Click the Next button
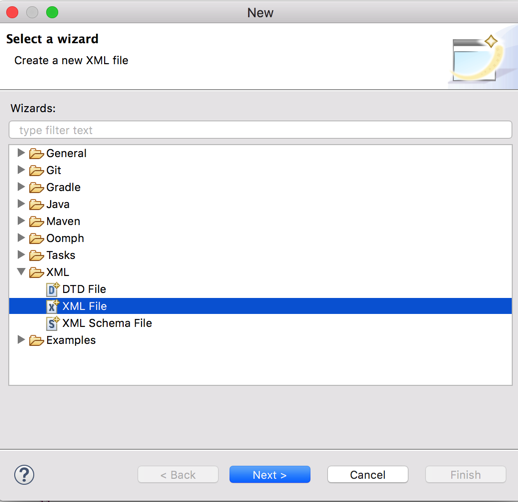 coord(270,475)
